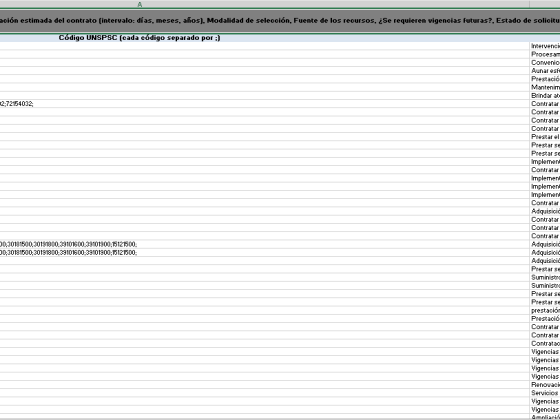Viewport: 560px width, 420px height.
Task: Select the column A header
Action: [264, 4]
